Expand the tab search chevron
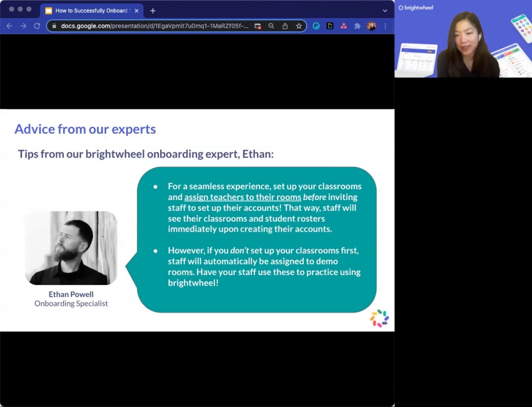 (385, 11)
